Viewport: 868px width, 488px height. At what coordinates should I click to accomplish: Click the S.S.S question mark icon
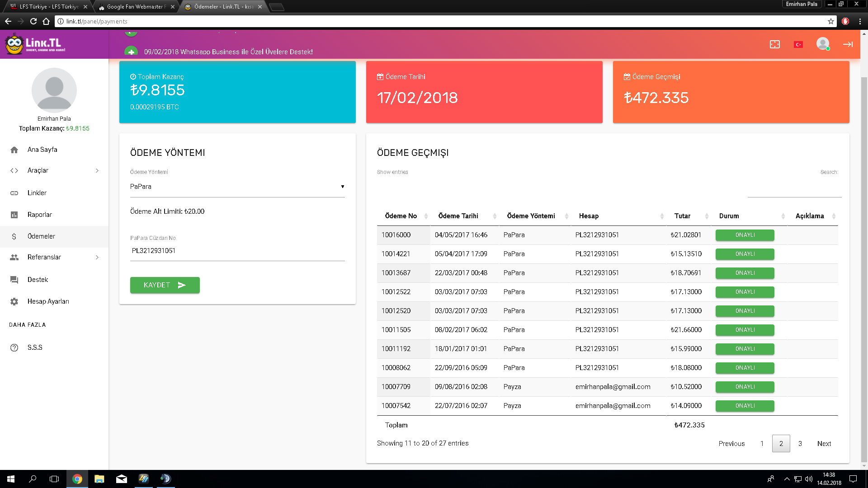[x=14, y=347]
